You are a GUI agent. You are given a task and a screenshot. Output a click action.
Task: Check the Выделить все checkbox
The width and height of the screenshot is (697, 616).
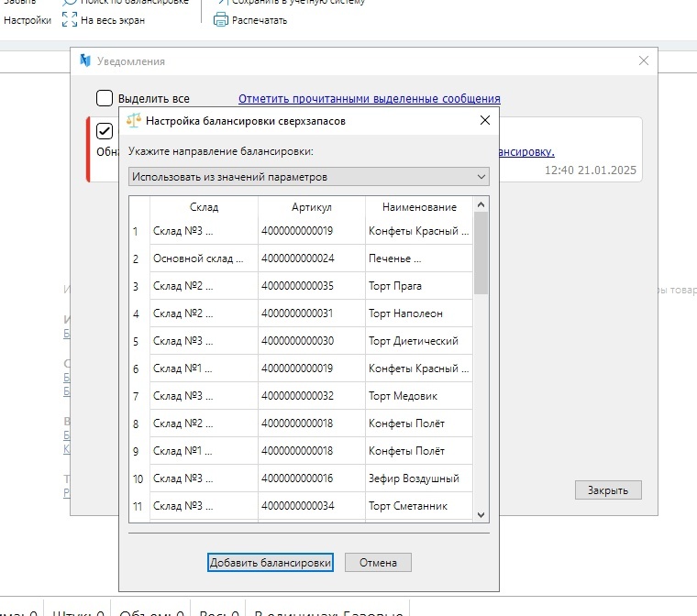pyautogui.click(x=105, y=98)
